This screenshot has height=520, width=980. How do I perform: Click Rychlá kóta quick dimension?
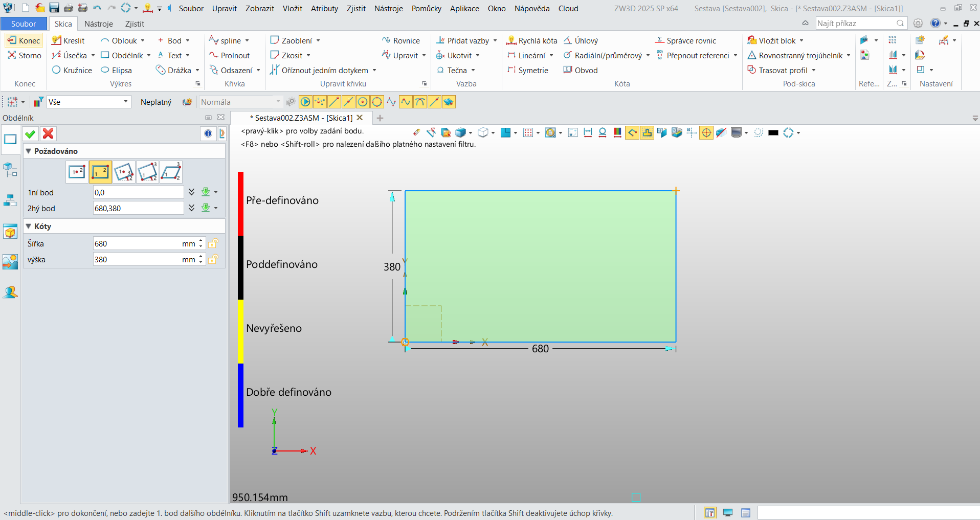532,40
